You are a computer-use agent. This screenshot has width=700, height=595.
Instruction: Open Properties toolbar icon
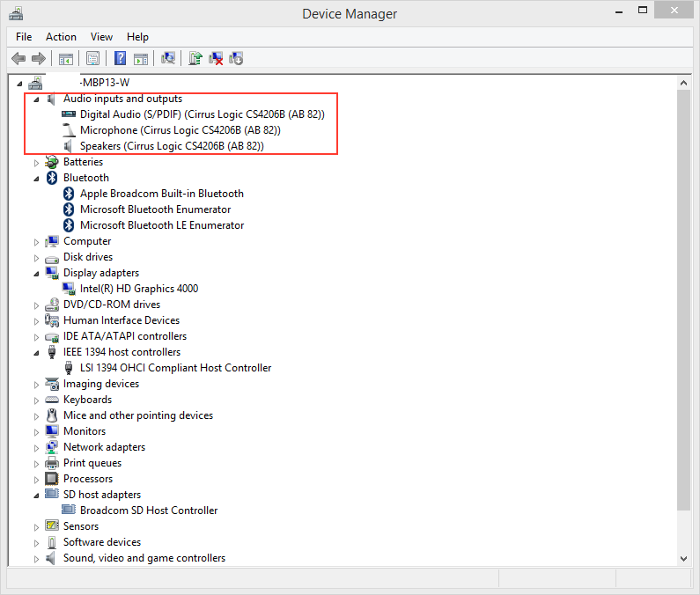[x=92, y=58]
